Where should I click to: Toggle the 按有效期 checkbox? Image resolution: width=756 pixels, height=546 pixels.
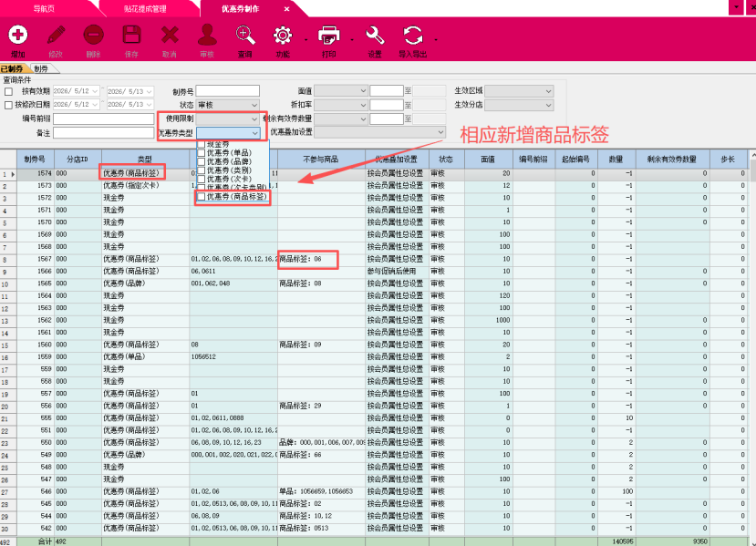(x=9, y=91)
